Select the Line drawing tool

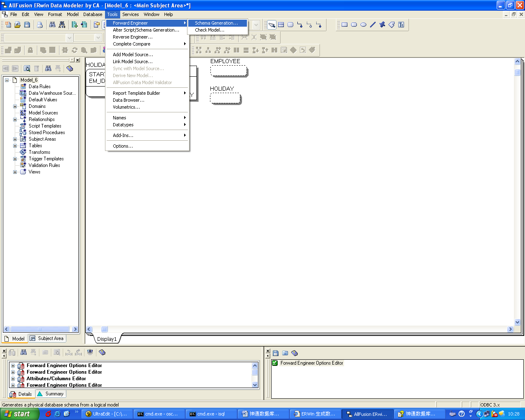point(373,25)
